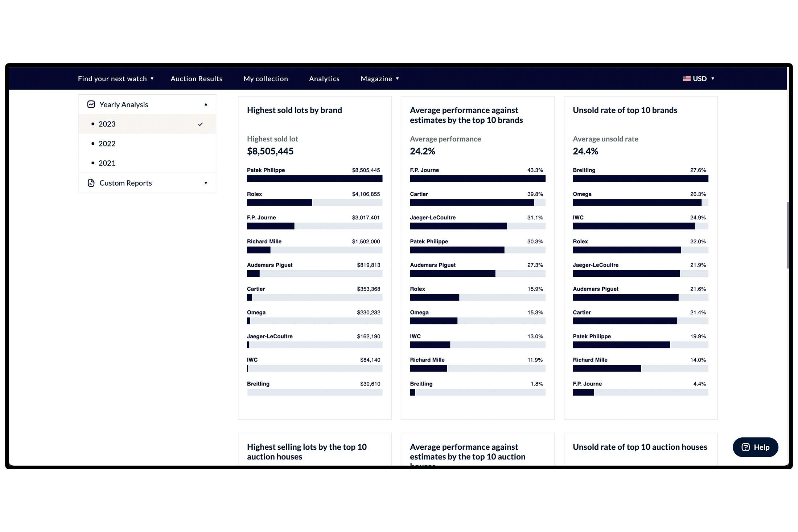Image resolution: width=798 pixels, height=532 pixels.
Task: Select the 2021 yearly analysis
Action: (147, 163)
